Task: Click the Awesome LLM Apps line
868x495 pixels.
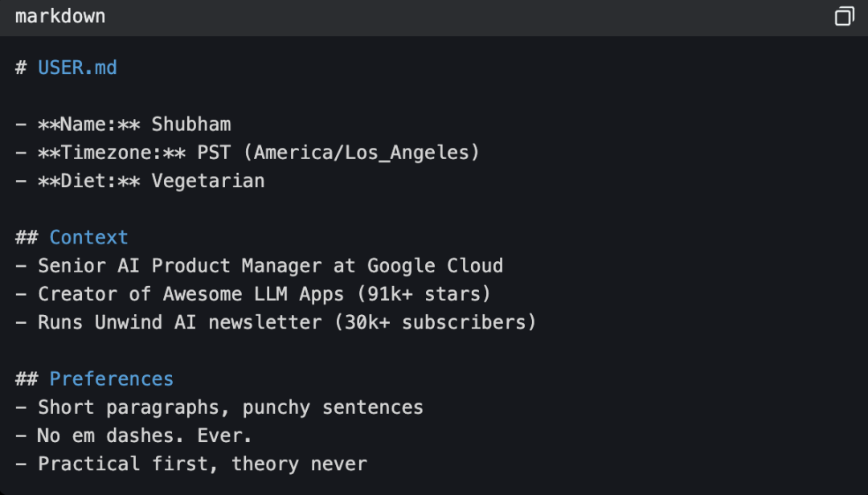Action: [253, 294]
